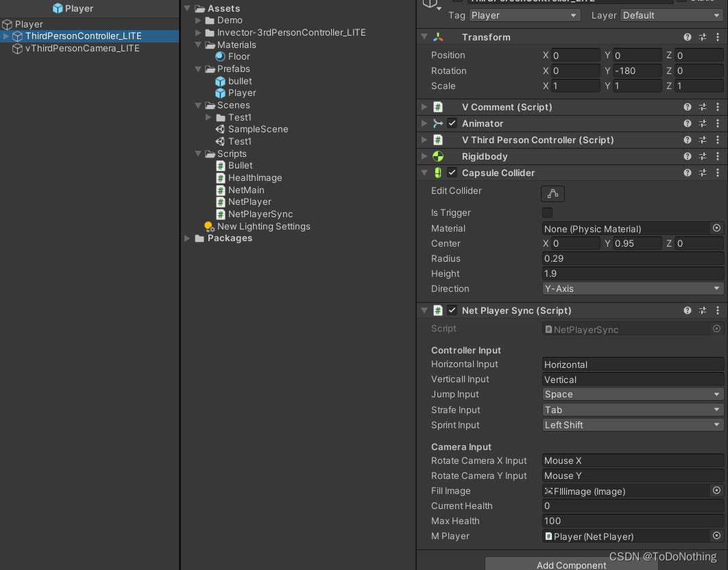This screenshot has width=728, height=570.
Task: Expand the Test1 subfolder in Scenes
Action: [208, 117]
